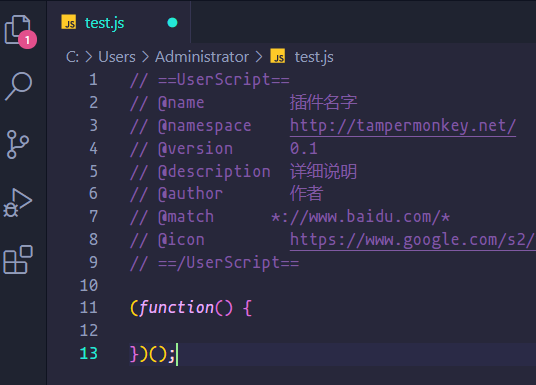The image size is (536, 385).
Task: Click the @match comment keyword
Action: pyautogui.click(x=186, y=217)
